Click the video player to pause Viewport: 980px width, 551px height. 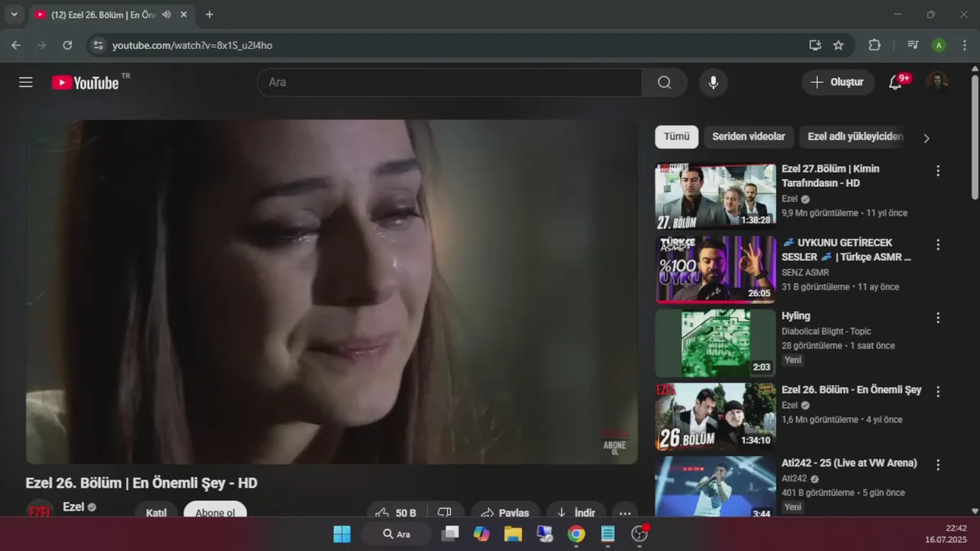tap(332, 292)
